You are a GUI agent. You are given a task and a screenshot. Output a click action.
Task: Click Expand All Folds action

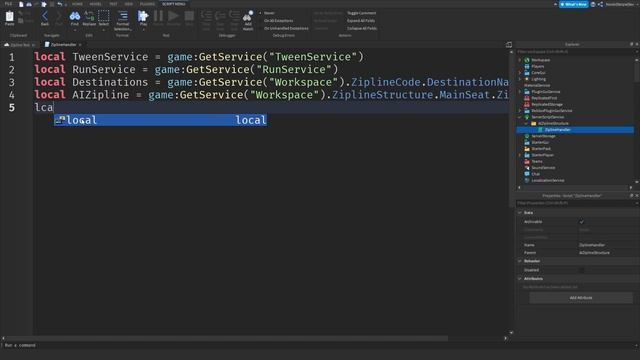(x=361, y=21)
